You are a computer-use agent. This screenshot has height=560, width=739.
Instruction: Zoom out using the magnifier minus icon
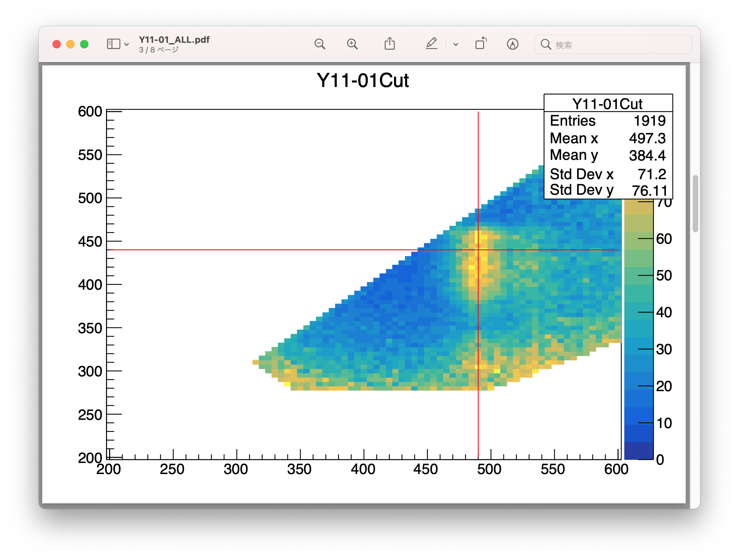[x=320, y=44]
